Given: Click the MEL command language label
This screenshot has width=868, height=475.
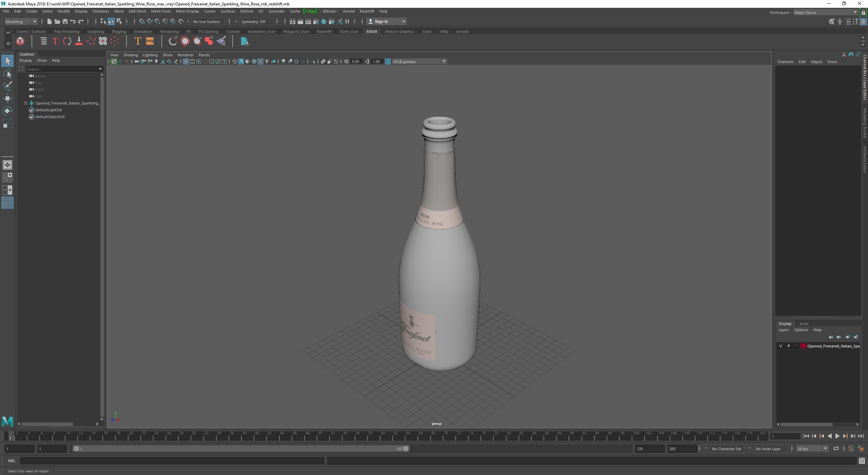Looking at the screenshot, I should click(12, 461).
